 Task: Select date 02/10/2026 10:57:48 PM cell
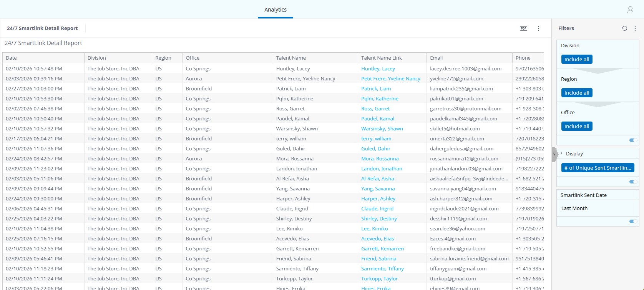[x=43, y=68]
